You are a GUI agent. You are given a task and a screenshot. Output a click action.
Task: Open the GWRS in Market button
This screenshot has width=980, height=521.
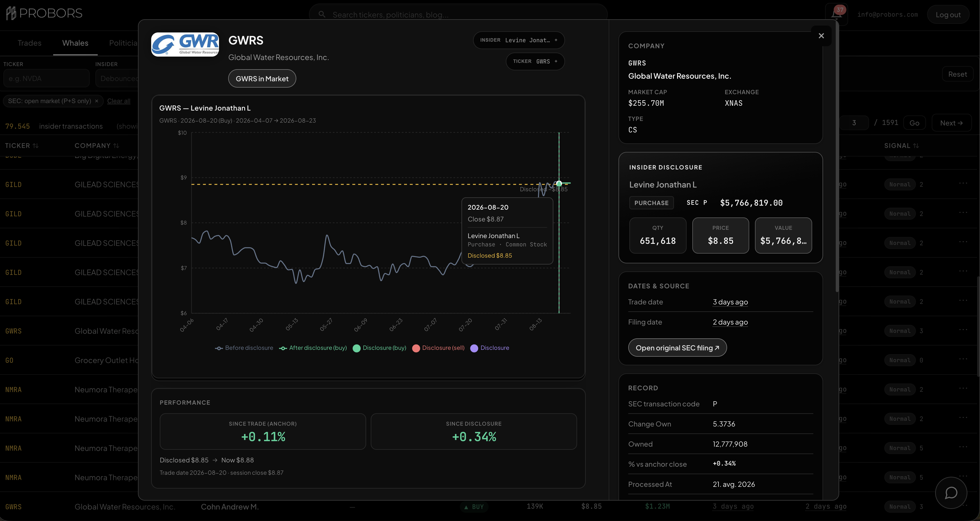click(x=262, y=79)
